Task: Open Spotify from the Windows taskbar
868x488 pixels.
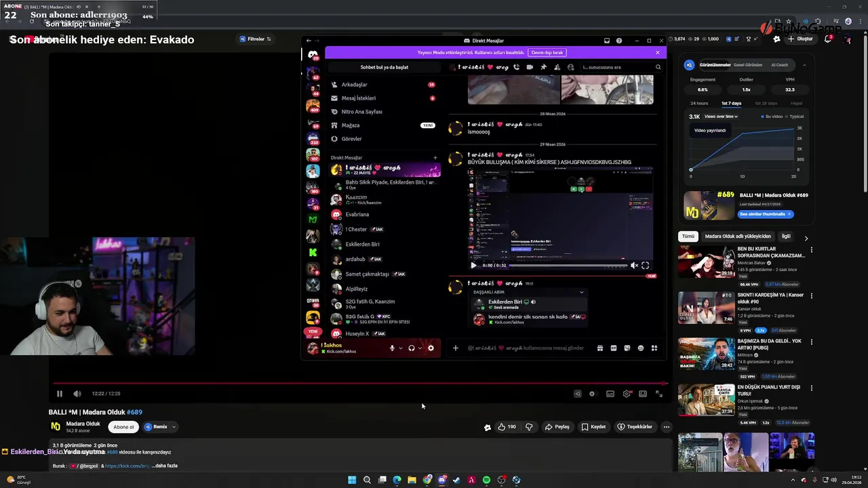Action: tap(486, 480)
